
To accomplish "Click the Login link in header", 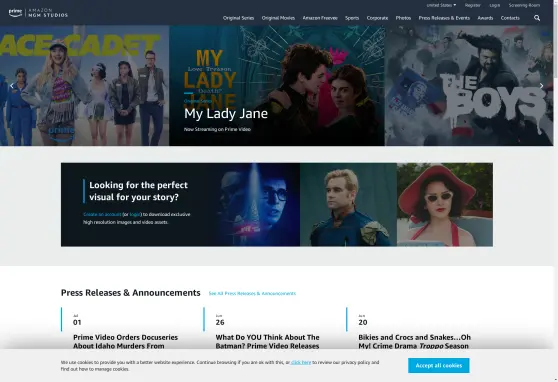I will point(495,5).
